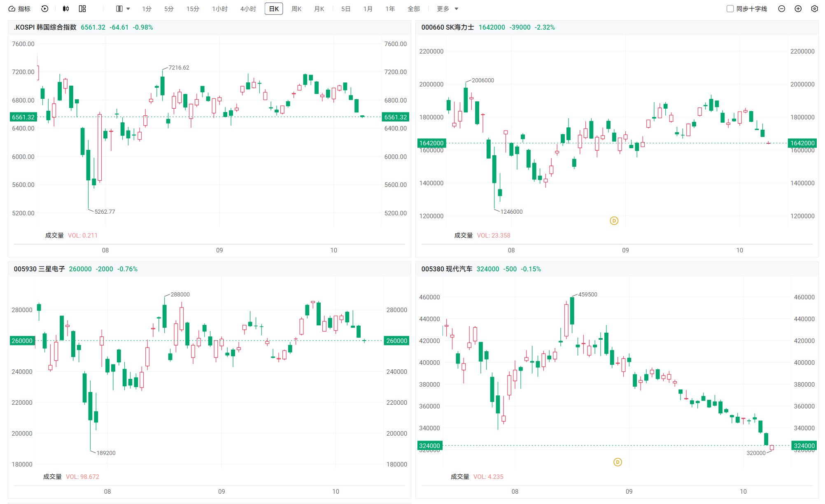This screenshot has width=825, height=504.
Task: Click KOSPI 成交量 VOL: 0.211 label
Action: click(x=71, y=236)
